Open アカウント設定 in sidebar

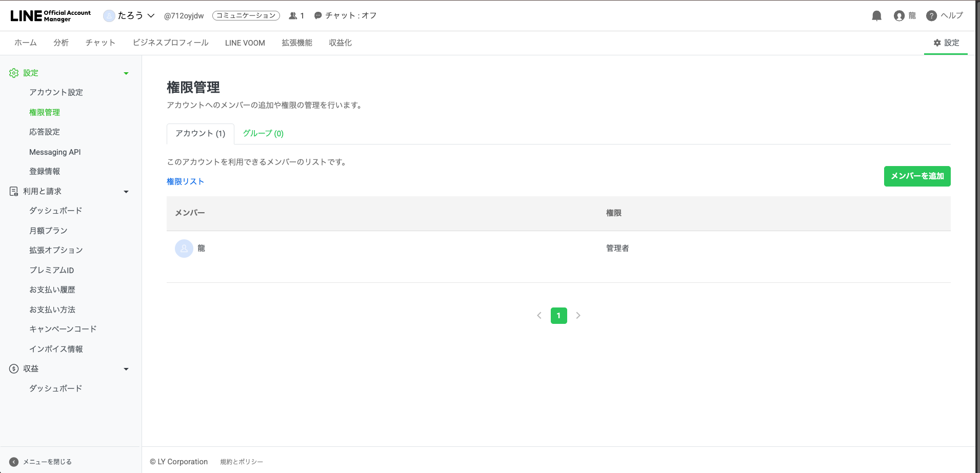pyautogui.click(x=56, y=92)
